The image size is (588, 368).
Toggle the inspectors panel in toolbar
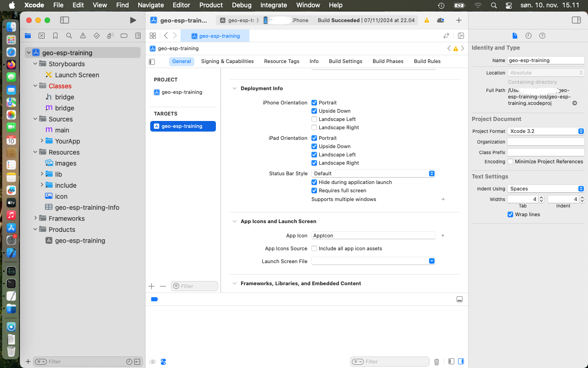click(576, 20)
